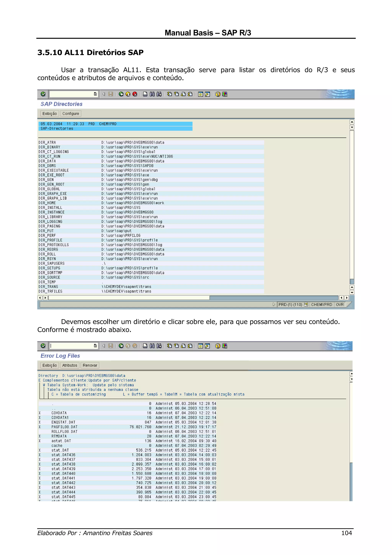392x555 pixels.
Task: Select the DIR_PROFILE directory row
Action: click(x=151, y=240)
